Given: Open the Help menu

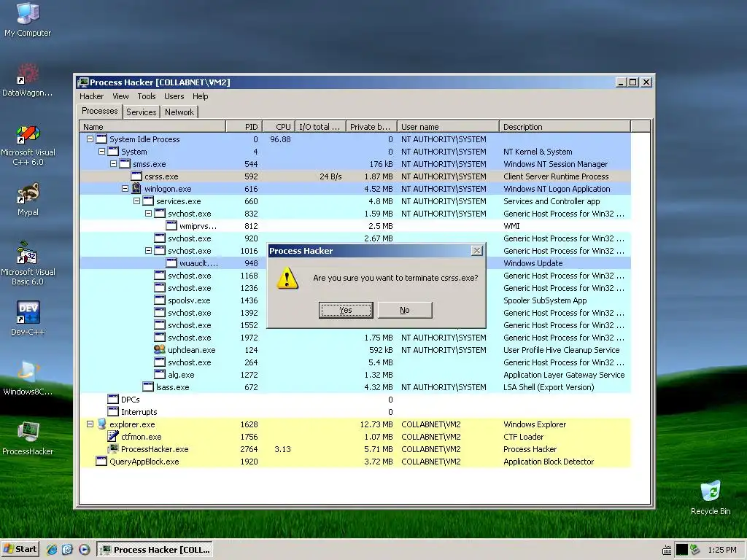Looking at the screenshot, I should point(200,96).
